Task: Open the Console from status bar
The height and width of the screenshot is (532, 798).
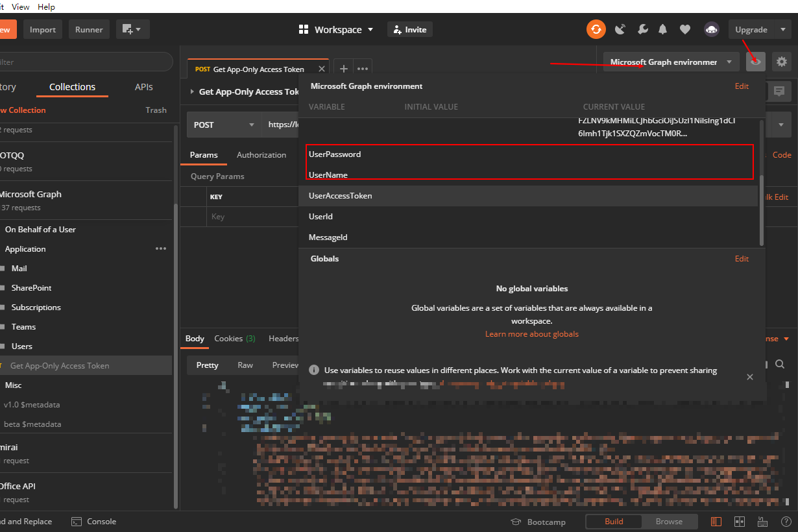Action: pos(94,522)
